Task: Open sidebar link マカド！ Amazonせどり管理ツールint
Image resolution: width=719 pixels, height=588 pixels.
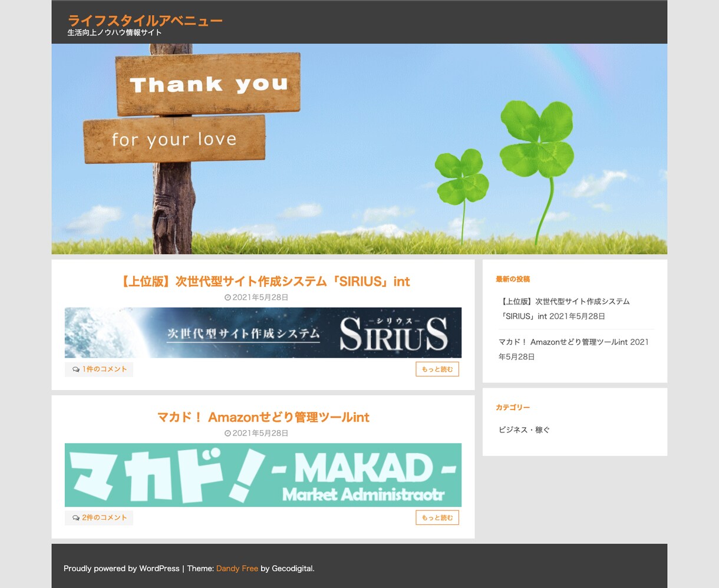Action: (563, 342)
